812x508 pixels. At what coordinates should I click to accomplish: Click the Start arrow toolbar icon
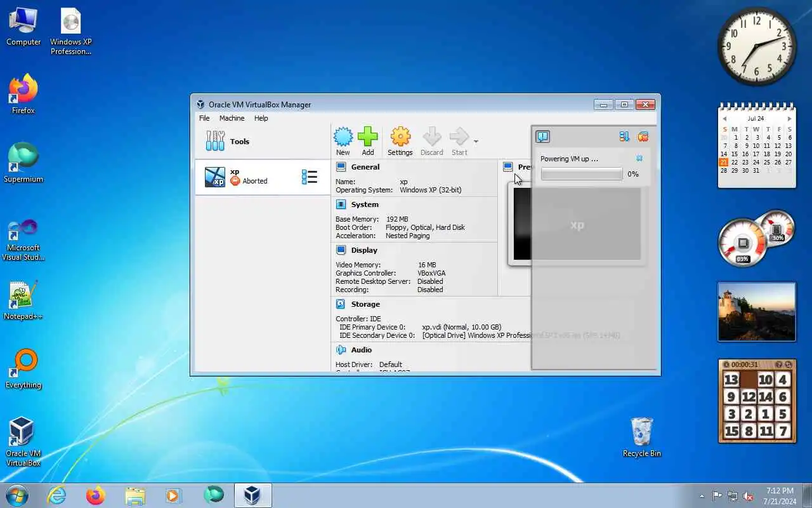coord(459,141)
